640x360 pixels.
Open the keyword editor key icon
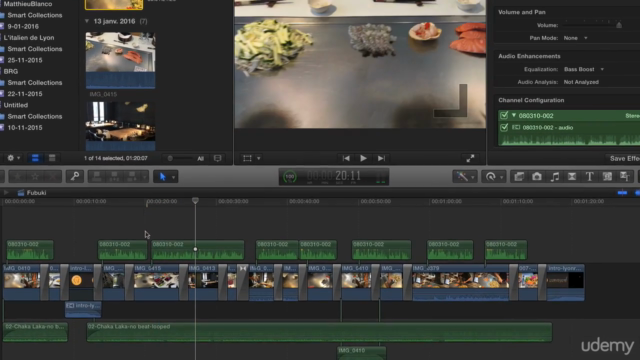coord(75,176)
